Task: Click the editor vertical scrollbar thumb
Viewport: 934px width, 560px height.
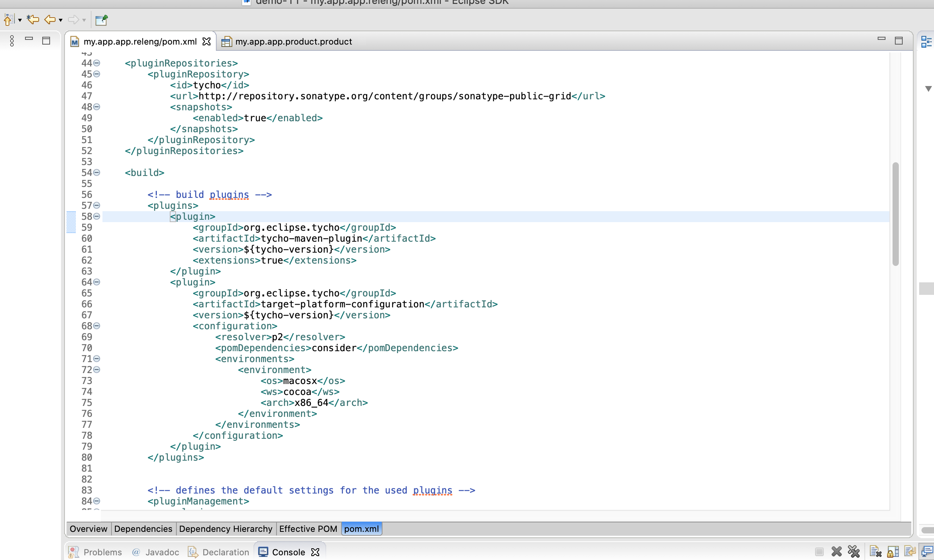Action: click(895, 214)
